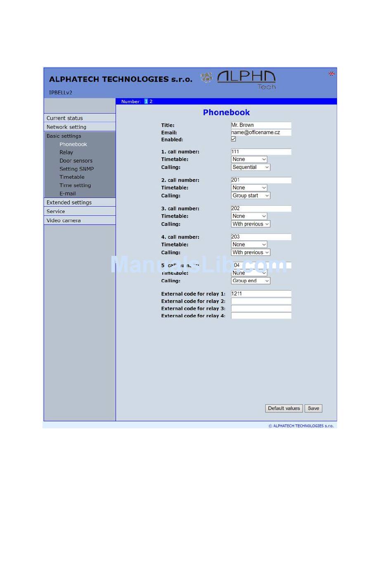Open Video camera menu item

[80, 220]
